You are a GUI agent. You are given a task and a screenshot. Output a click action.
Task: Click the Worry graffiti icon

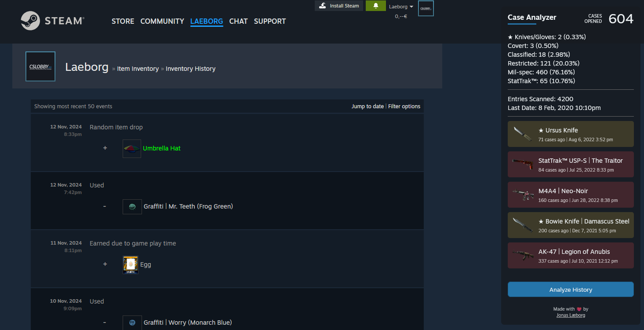pyautogui.click(x=132, y=323)
